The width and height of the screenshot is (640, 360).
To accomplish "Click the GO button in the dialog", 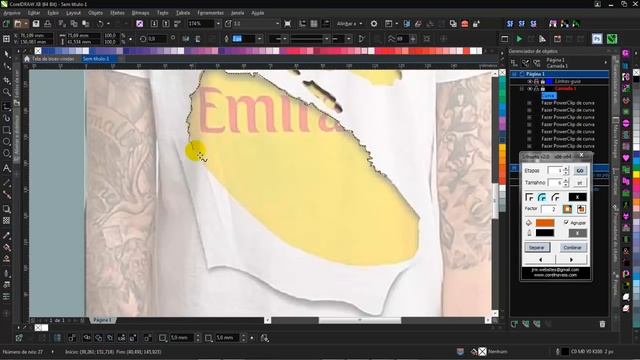I will pyautogui.click(x=580, y=170).
